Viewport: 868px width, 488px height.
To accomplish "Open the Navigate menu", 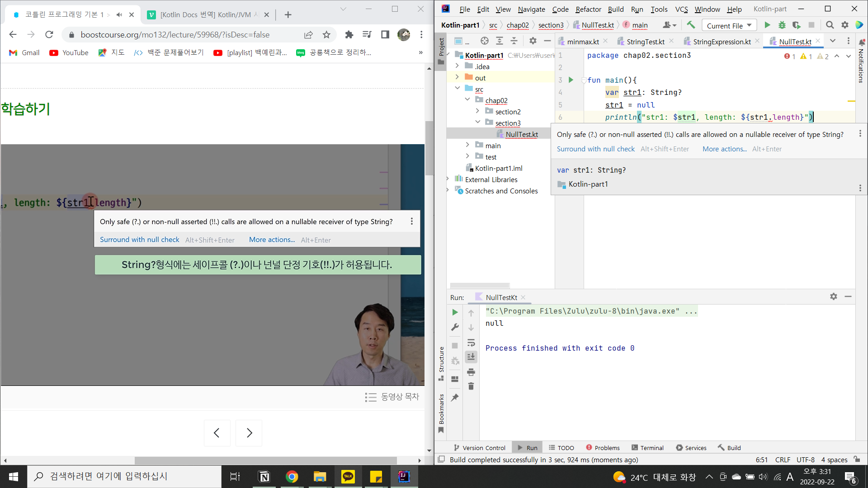I will click(531, 9).
